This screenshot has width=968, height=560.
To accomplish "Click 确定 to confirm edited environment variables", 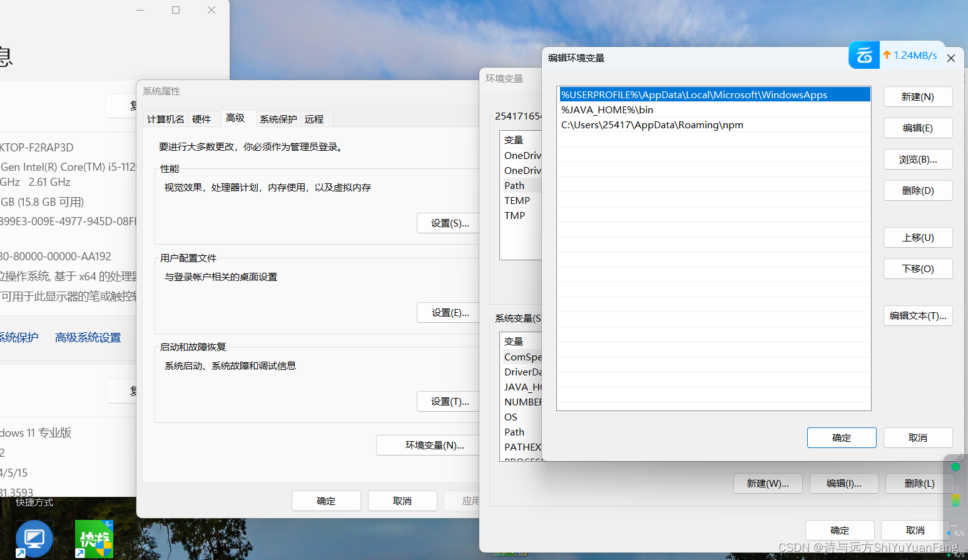I will [x=841, y=437].
